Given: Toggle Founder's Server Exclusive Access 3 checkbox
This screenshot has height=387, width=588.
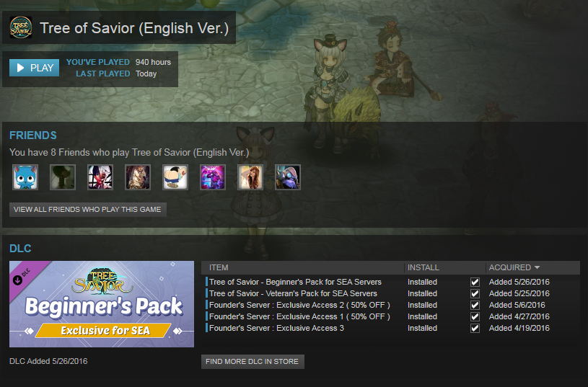Looking at the screenshot, I should 475,328.
